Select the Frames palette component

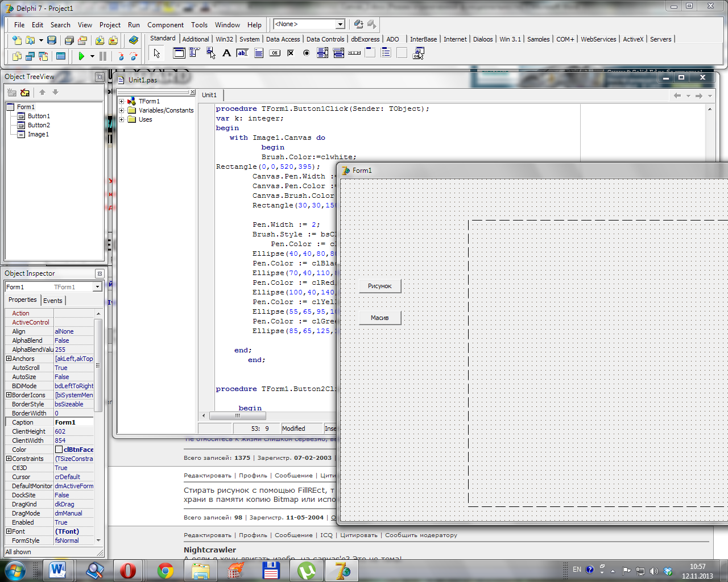(x=179, y=53)
